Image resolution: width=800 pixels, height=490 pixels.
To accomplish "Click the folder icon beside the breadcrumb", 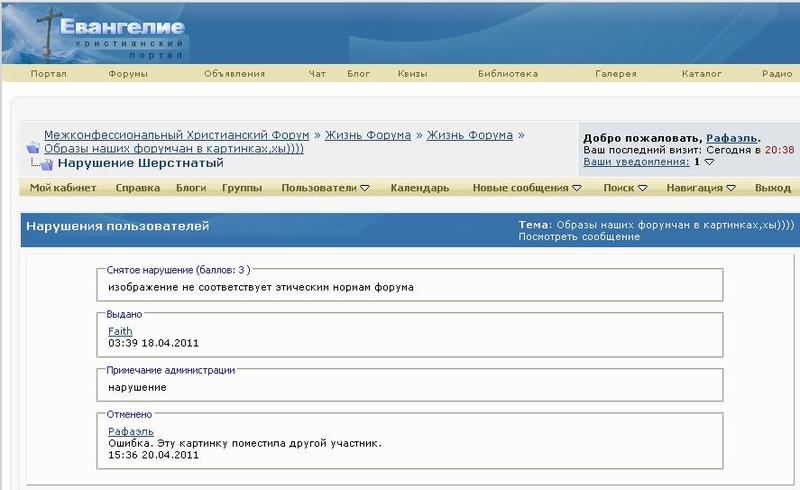I will (x=33, y=149).
